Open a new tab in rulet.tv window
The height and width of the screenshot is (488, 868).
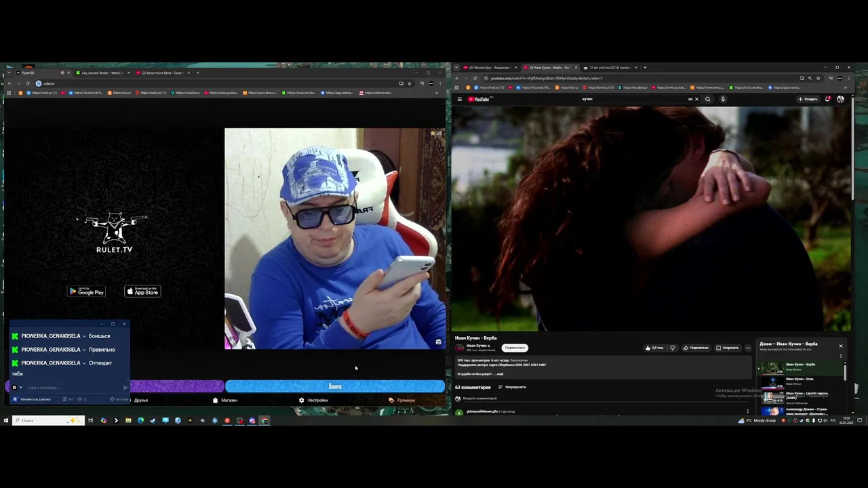pyautogui.click(x=197, y=73)
